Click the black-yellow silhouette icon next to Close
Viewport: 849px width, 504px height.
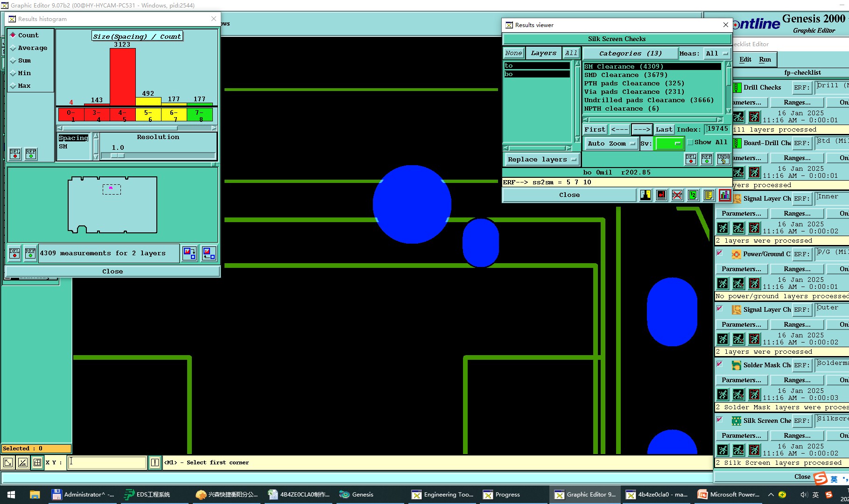click(645, 195)
